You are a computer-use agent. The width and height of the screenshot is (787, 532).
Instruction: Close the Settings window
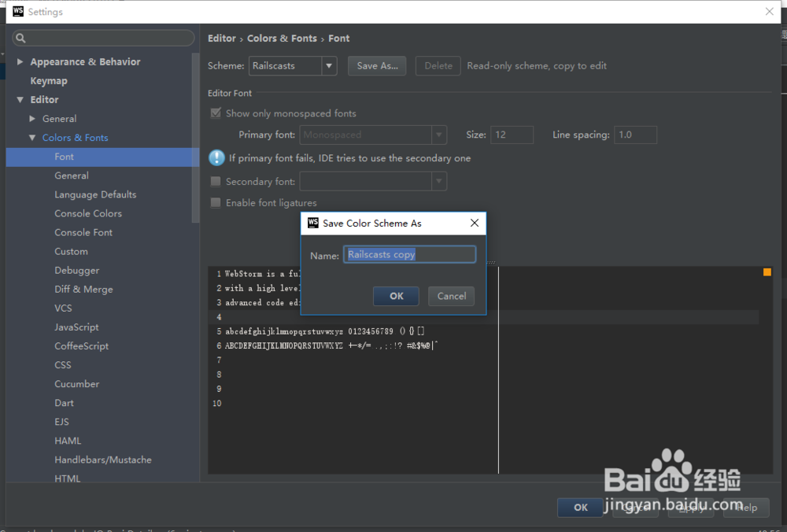tap(770, 11)
